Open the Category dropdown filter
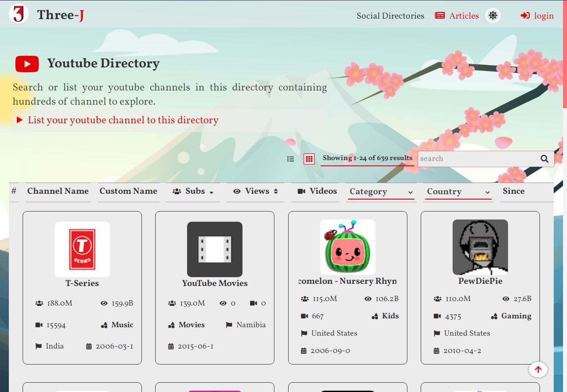The height and width of the screenshot is (392, 567). coord(381,192)
